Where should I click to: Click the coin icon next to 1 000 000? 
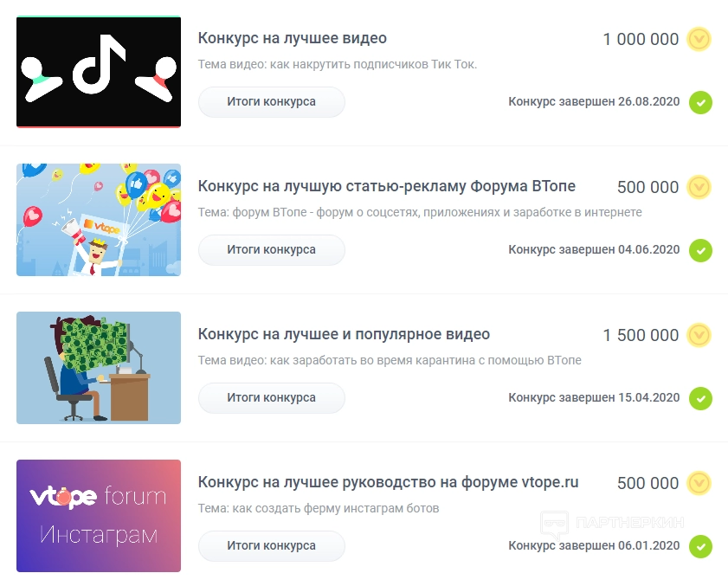click(699, 39)
